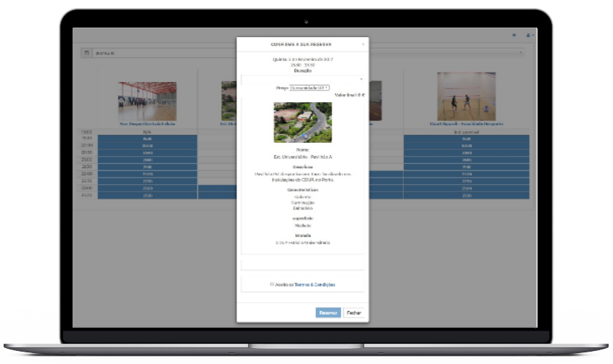Click the empty input field above the terms checkbox
This screenshot has height=364, width=613.
pos(303,264)
